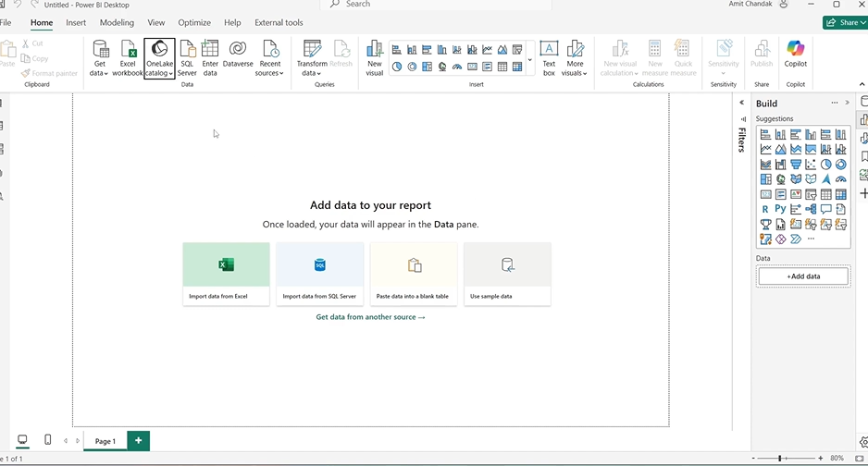Insert a Text box from ribbon
Screen dimensions: 868x466
pyautogui.click(x=549, y=58)
